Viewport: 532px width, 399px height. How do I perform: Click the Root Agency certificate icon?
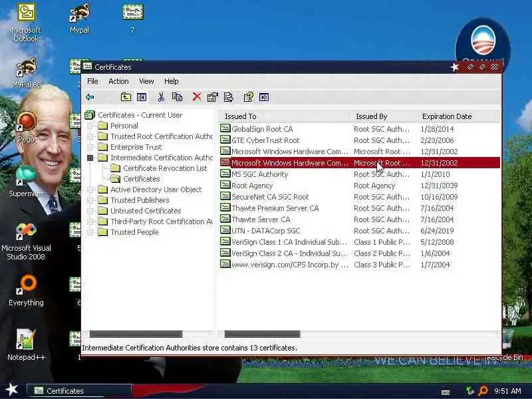coord(225,185)
